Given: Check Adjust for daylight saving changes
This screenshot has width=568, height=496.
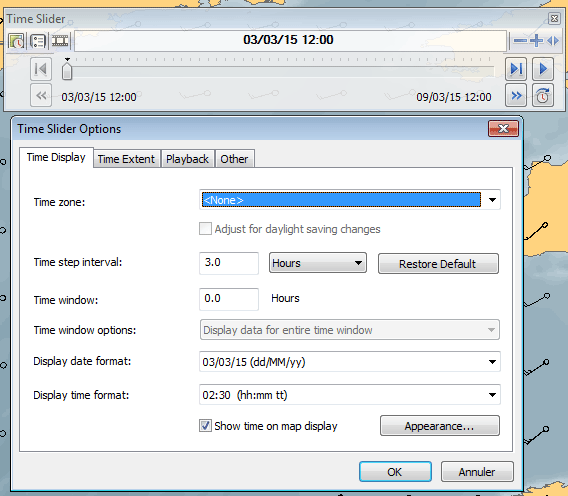Looking at the screenshot, I should (205, 229).
